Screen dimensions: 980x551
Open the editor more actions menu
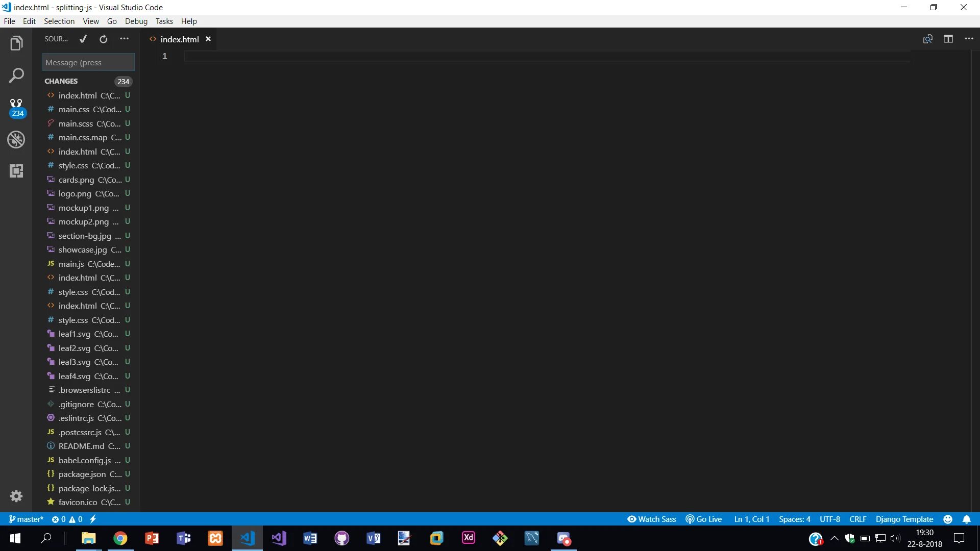pyautogui.click(x=969, y=39)
